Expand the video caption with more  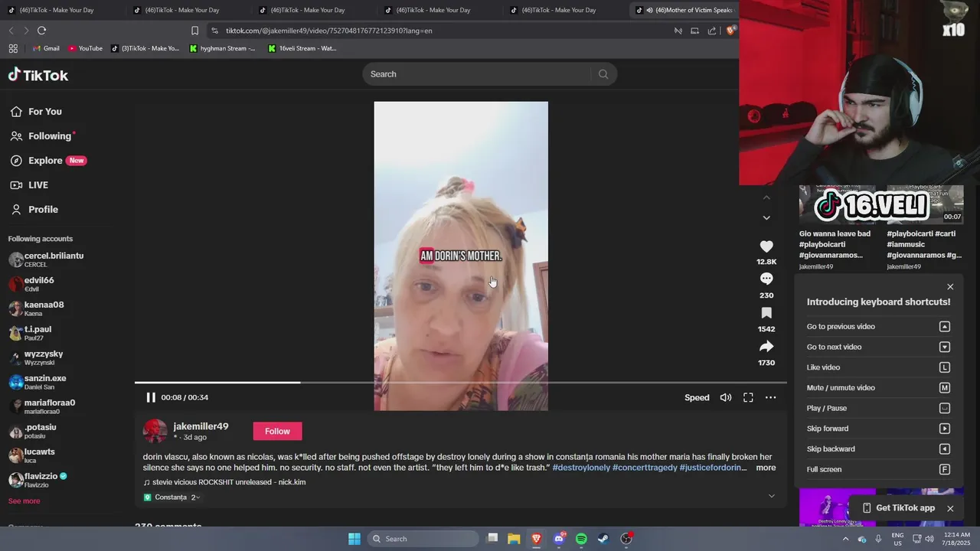tap(766, 468)
